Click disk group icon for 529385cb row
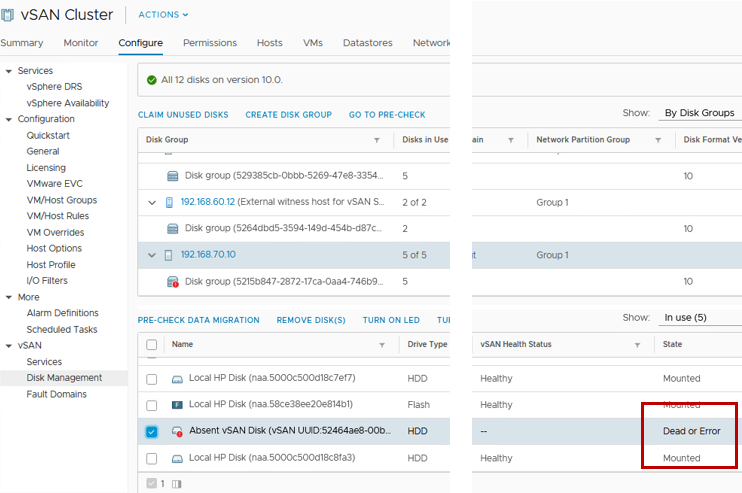The width and height of the screenshot is (742, 493). point(173,176)
